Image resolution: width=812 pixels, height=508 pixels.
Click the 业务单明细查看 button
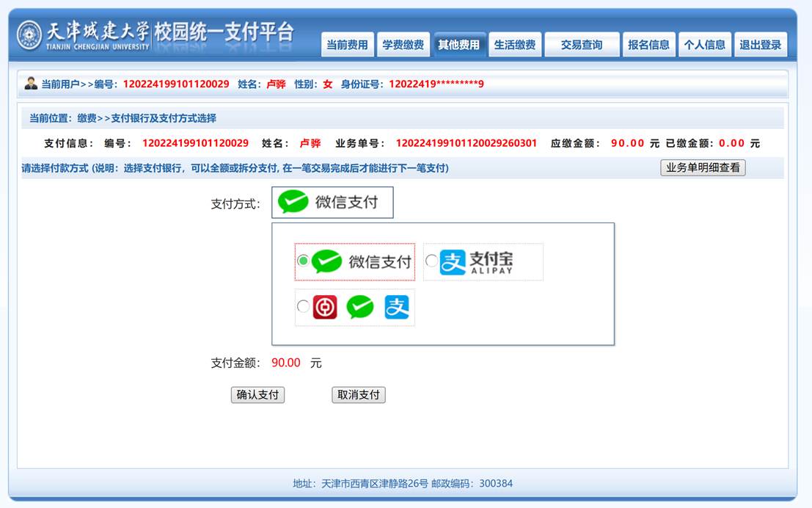click(x=703, y=167)
